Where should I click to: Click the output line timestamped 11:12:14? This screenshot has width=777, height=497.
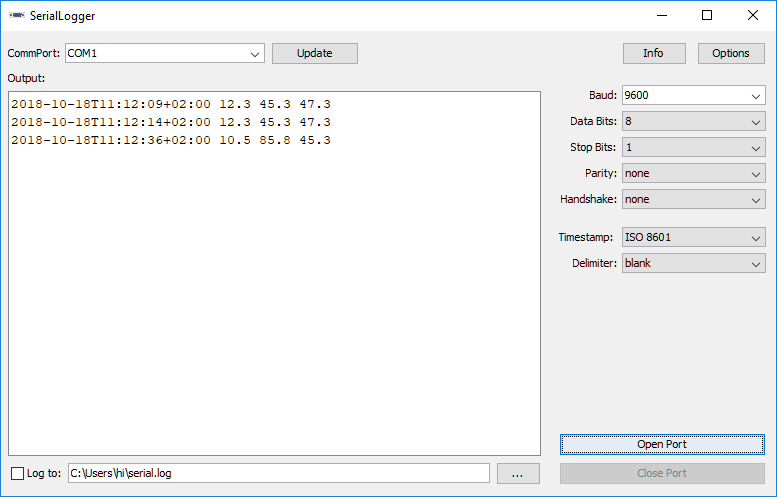click(x=171, y=122)
